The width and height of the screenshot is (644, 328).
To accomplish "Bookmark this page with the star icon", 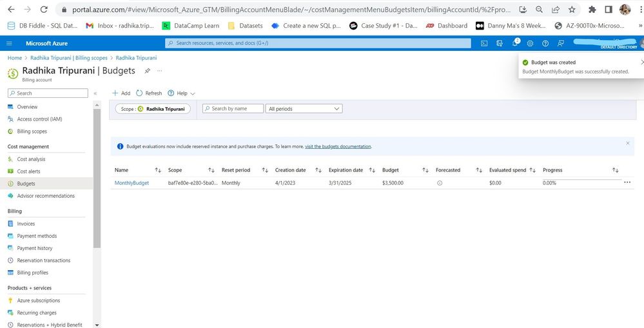I will tap(572, 9).
